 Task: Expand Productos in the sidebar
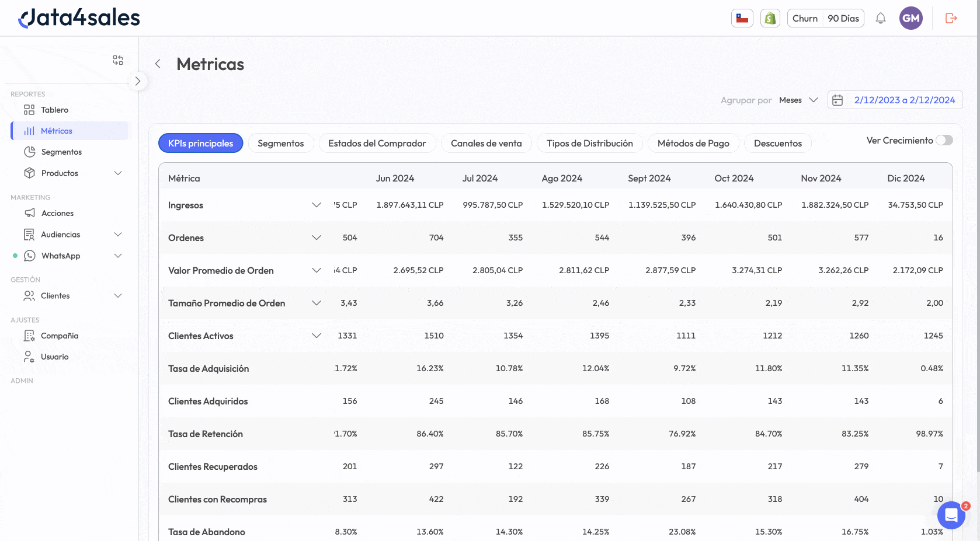point(118,173)
